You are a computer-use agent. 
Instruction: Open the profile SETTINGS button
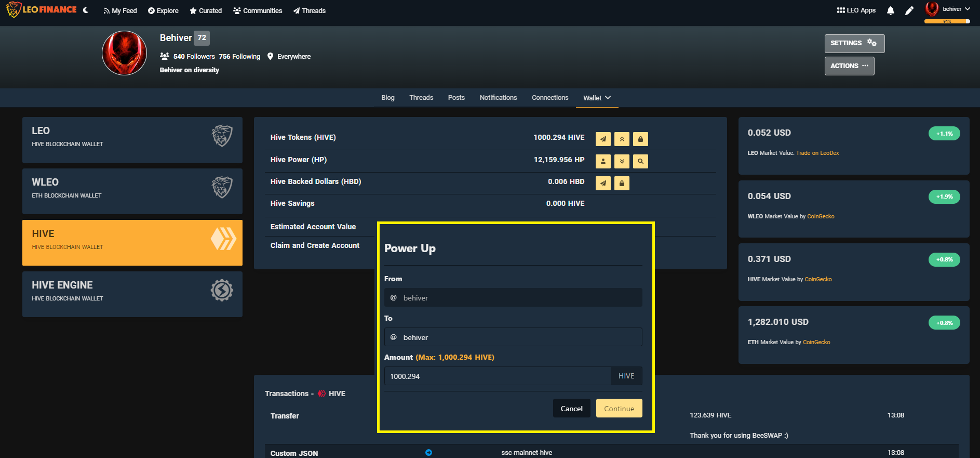click(854, 43)
